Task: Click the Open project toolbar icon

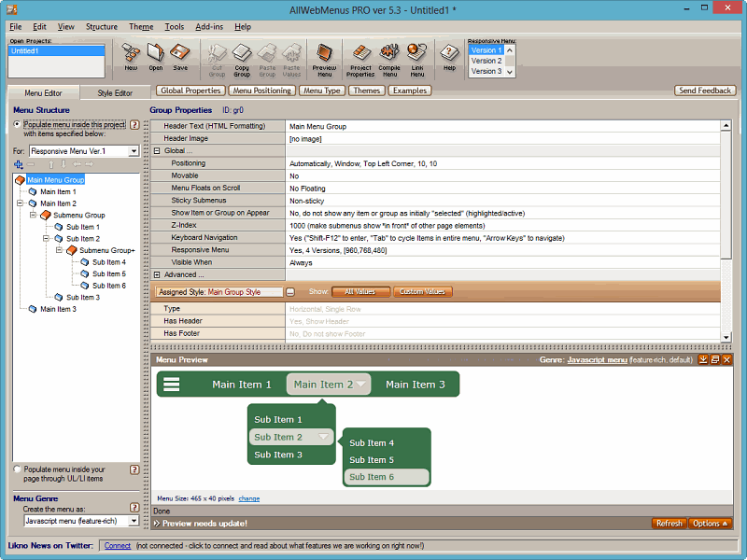Action: pos(155,55)
